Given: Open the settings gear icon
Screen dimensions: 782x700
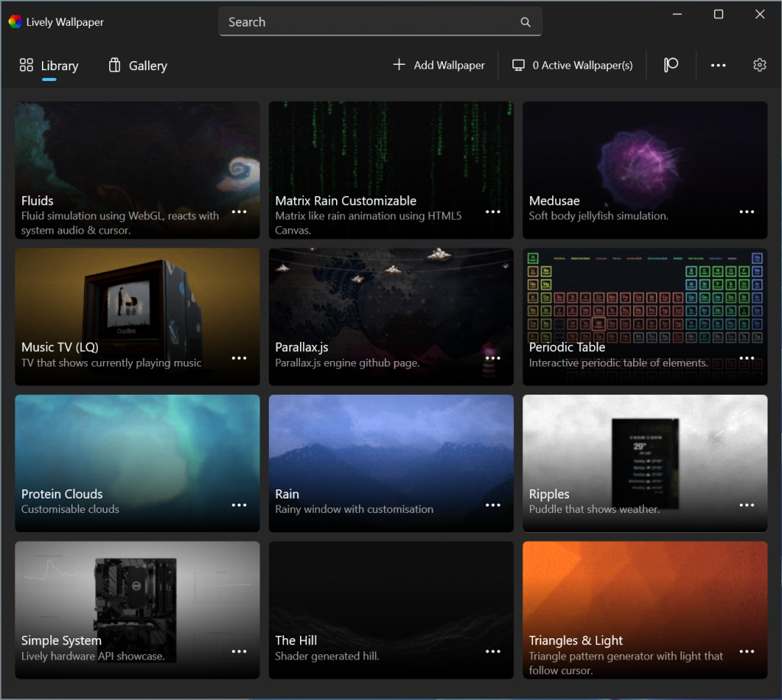Looking at the screenshot, I should (759, 66).
